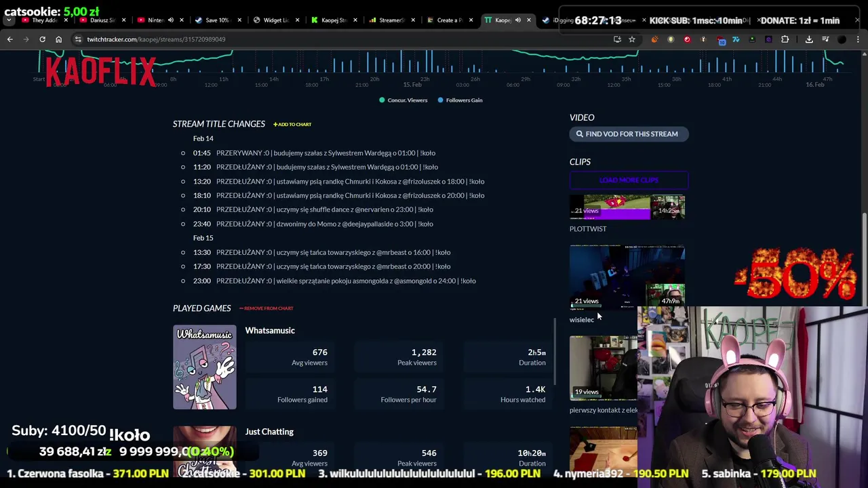This screenshot has height=488, width=868.
Task: View site information for twitchtracker.com
Action: click(x=78, y=39)
